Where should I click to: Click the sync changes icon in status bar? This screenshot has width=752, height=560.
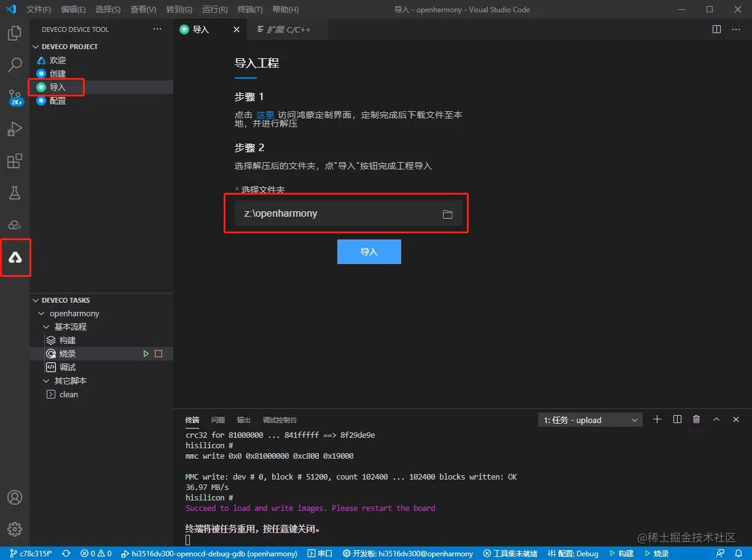(x=66, y=553)
